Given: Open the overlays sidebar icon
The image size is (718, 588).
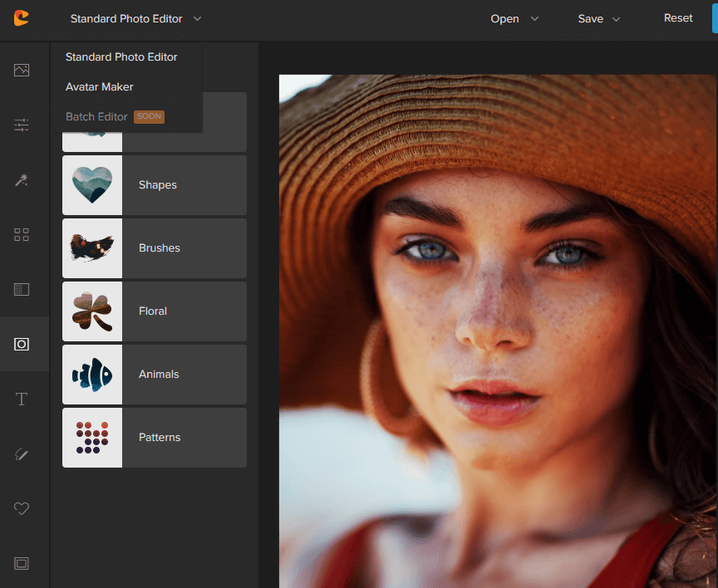Looking at the screenshot, I should click(x=22, y=290).
